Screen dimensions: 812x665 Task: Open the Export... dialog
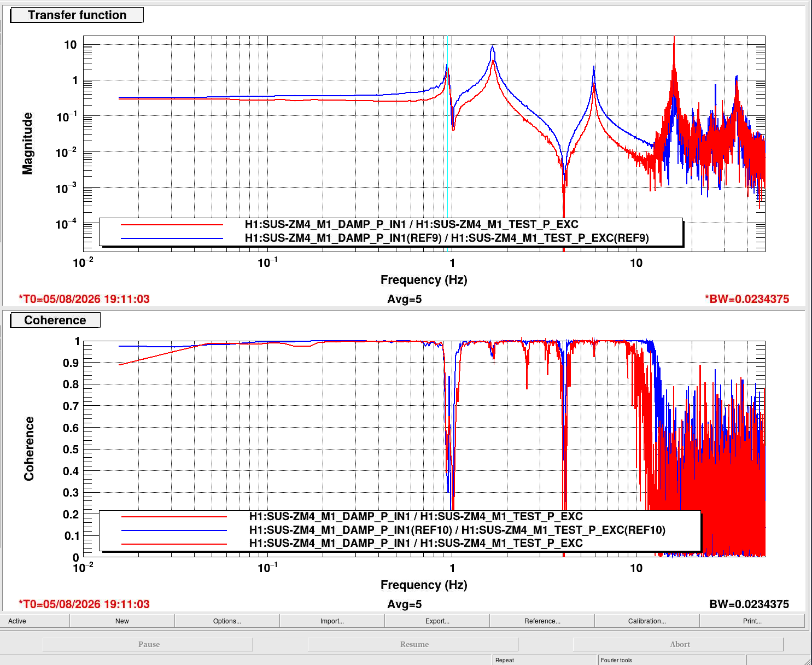click(x=437, y=621)
